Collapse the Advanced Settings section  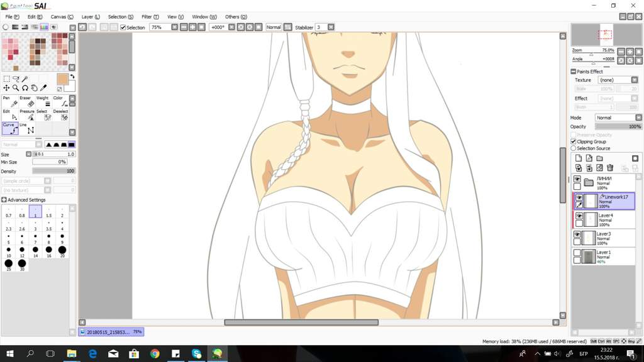[x=4, y=200]
